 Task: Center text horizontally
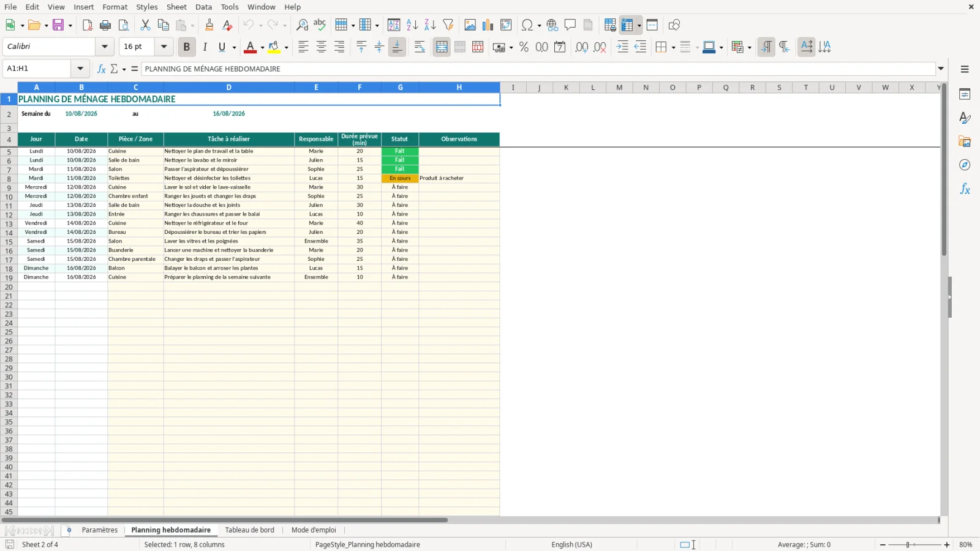pos(321,47)
